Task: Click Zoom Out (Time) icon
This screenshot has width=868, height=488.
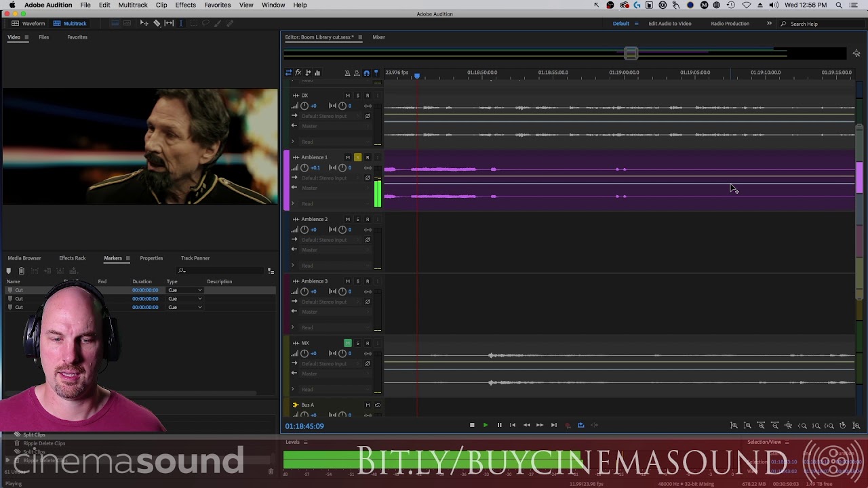Action: pos(775,426)
